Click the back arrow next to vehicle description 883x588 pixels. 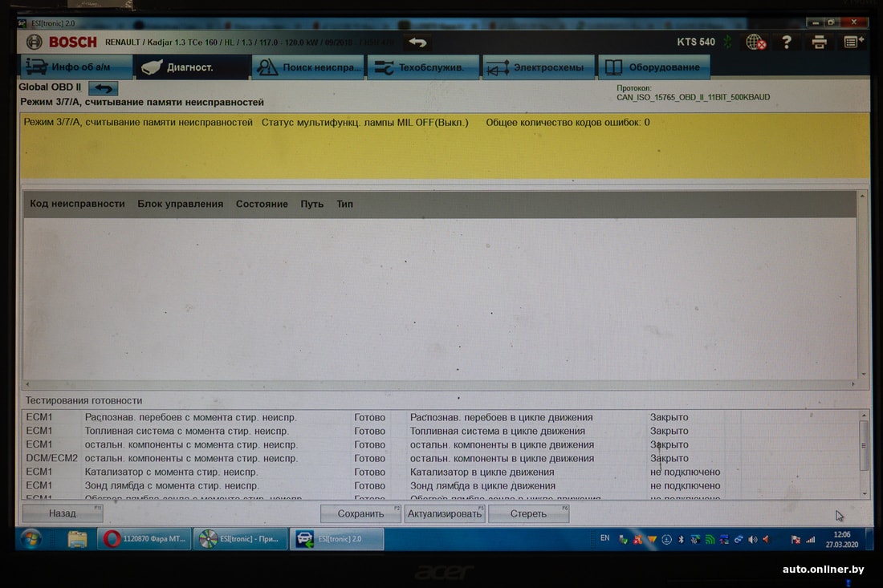tap(417, 43)
